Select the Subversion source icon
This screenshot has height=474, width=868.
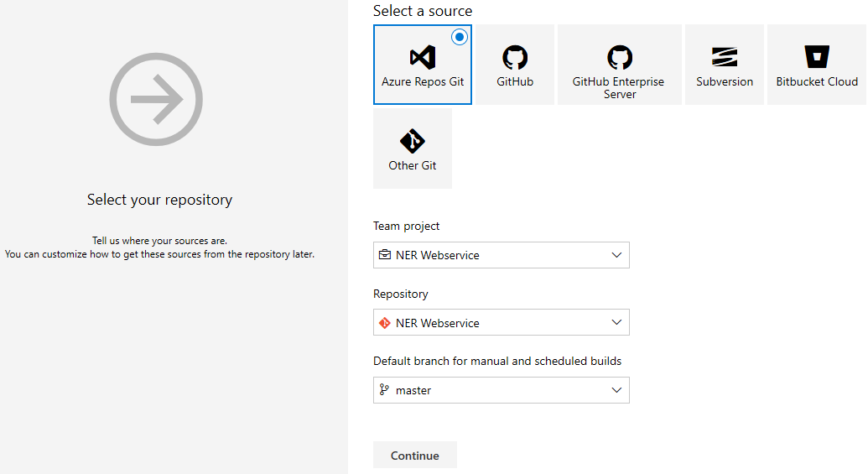tap(725, 57)
